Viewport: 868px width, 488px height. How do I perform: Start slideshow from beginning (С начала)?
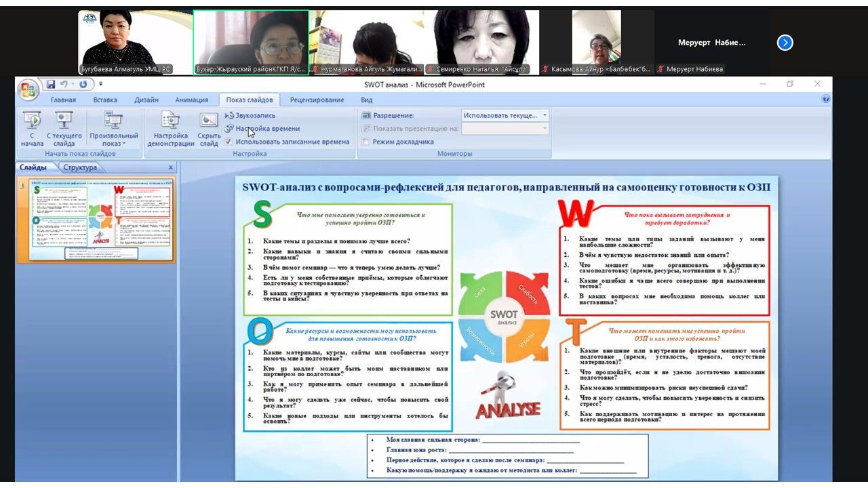coord(32,129)
